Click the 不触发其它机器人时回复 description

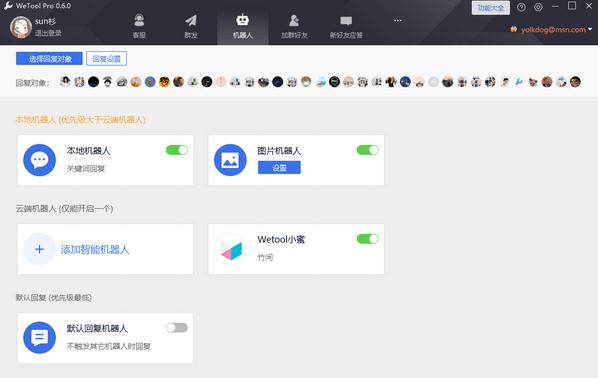tap(109, 346)
